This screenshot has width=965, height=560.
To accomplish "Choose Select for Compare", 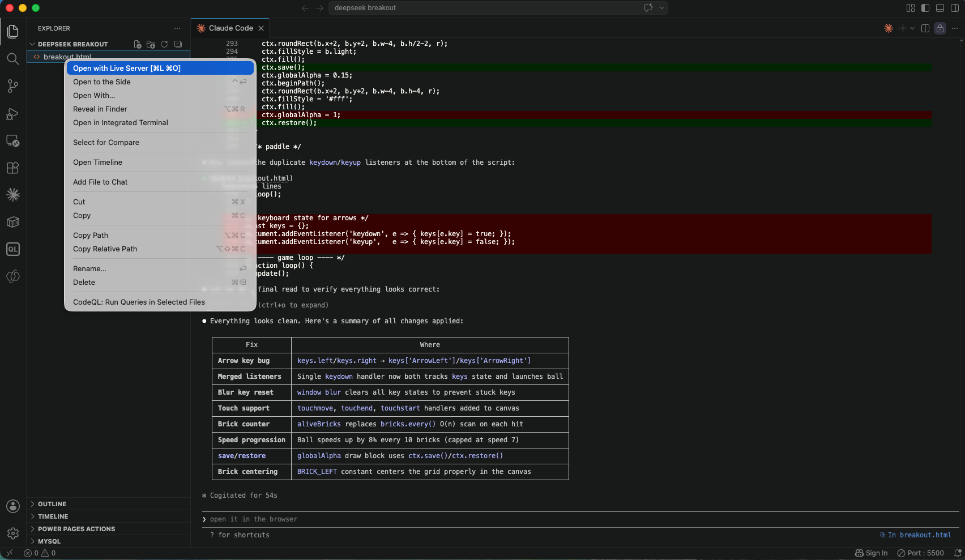I will pyautogui.click(x=160, y=142).
